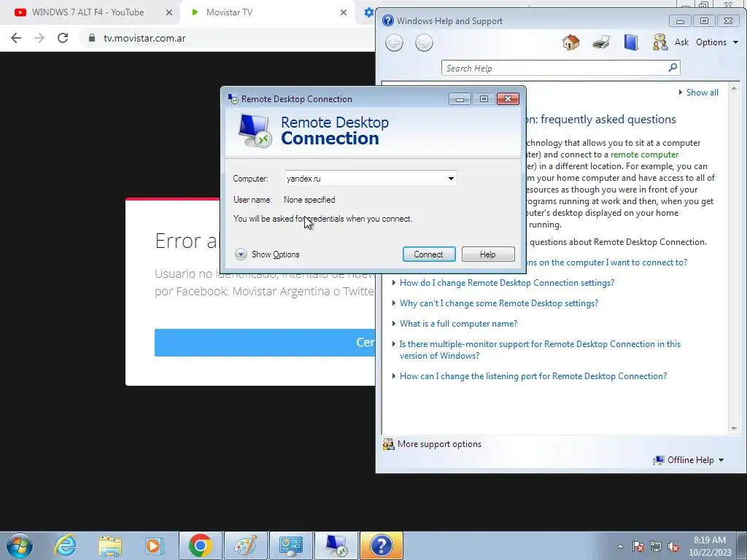Switch to Help and Support taskbar button
This screenshot has height=560, width=747.
pos(382,545)
